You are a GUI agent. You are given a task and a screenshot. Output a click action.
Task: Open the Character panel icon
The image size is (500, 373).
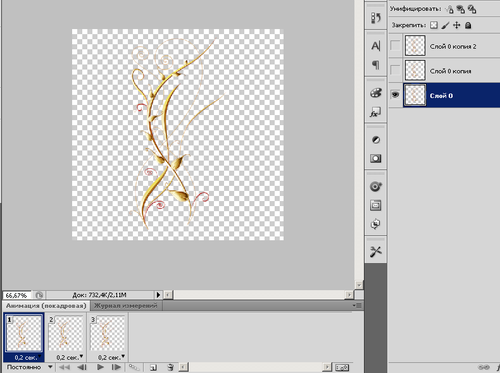pos(376,46)
